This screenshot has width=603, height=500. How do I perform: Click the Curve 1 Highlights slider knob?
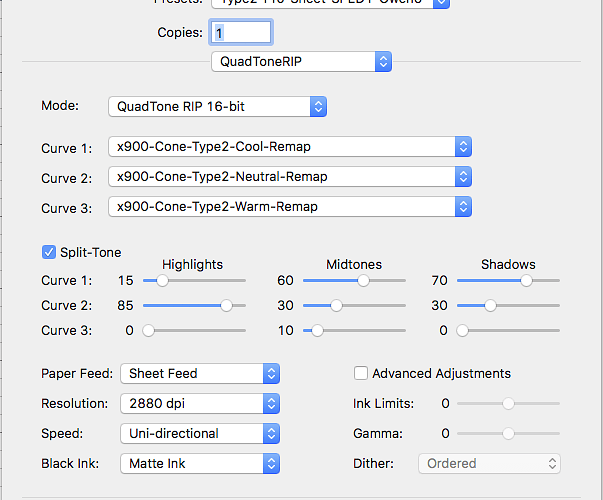pos(162,280)
